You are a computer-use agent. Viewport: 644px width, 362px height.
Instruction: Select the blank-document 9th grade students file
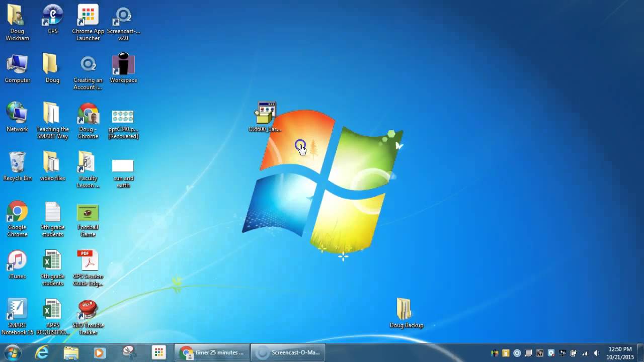(x=52, y=220)
